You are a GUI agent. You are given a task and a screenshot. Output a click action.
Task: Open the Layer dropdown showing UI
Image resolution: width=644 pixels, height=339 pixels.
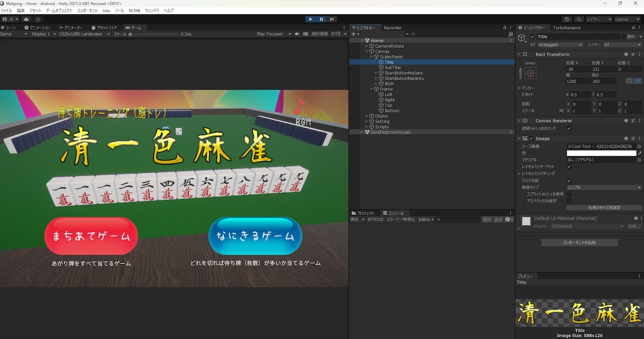point(622,45)
